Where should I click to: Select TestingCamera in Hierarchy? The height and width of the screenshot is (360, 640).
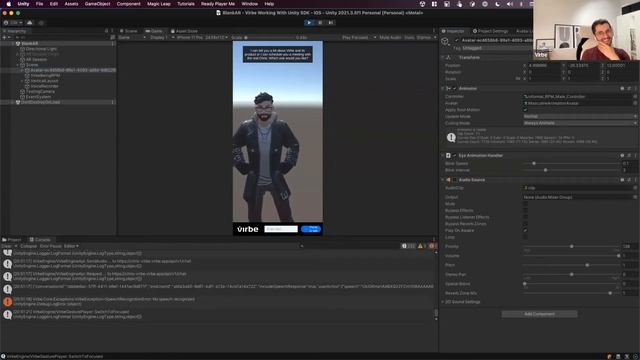pos(40,91)
